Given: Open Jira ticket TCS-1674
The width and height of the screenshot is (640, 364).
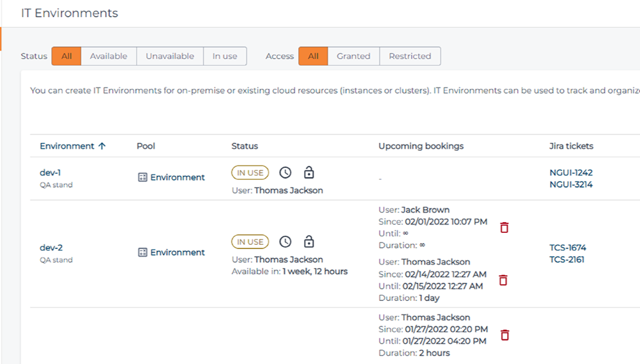Looking at the screenshot, I should tap(567, 247).
